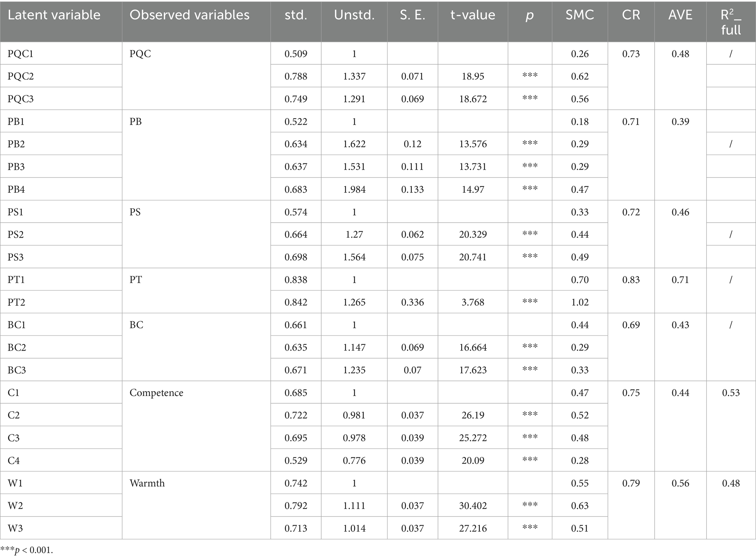Click the "***p < 0.001" footnote
The image size is (756, 559).
tap(27, 550)
